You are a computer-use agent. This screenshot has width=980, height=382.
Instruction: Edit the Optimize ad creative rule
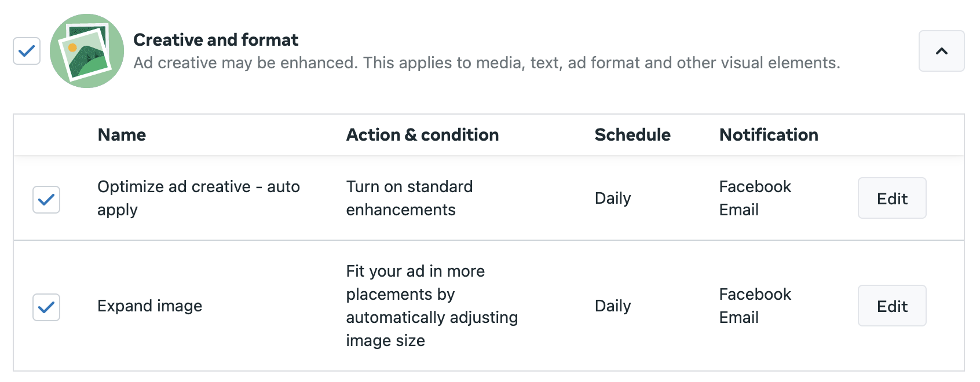coord(891,199)
